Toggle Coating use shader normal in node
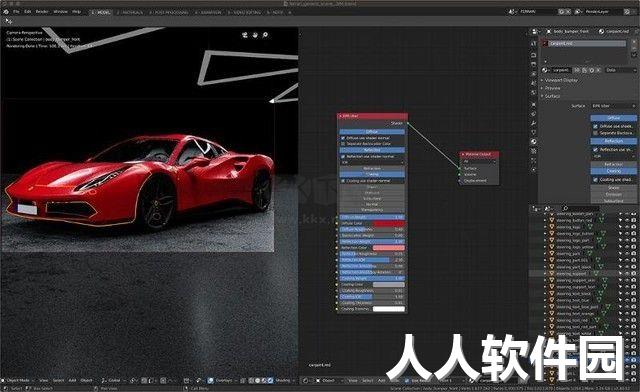Screen dimensions: 640x392 [x=343, y=180]
